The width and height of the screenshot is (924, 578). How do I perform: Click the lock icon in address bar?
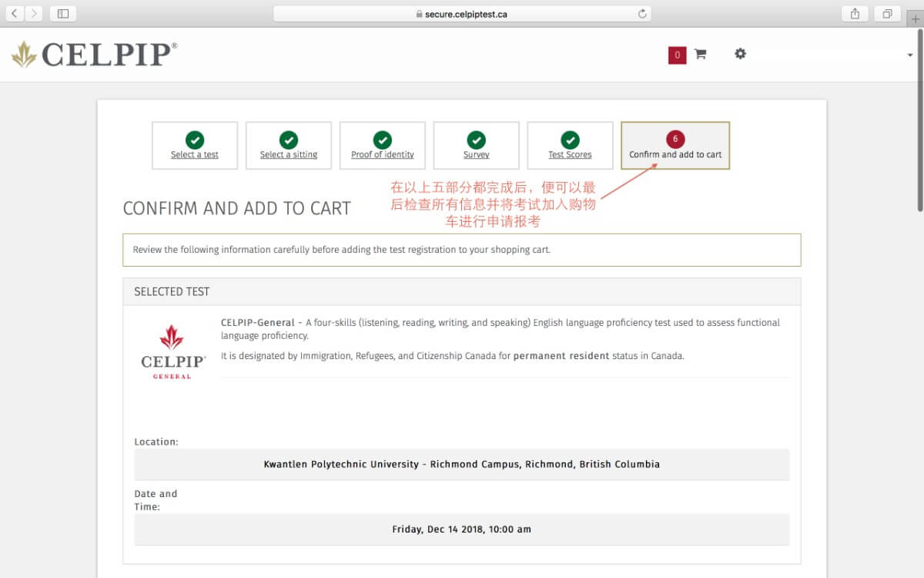420,14
